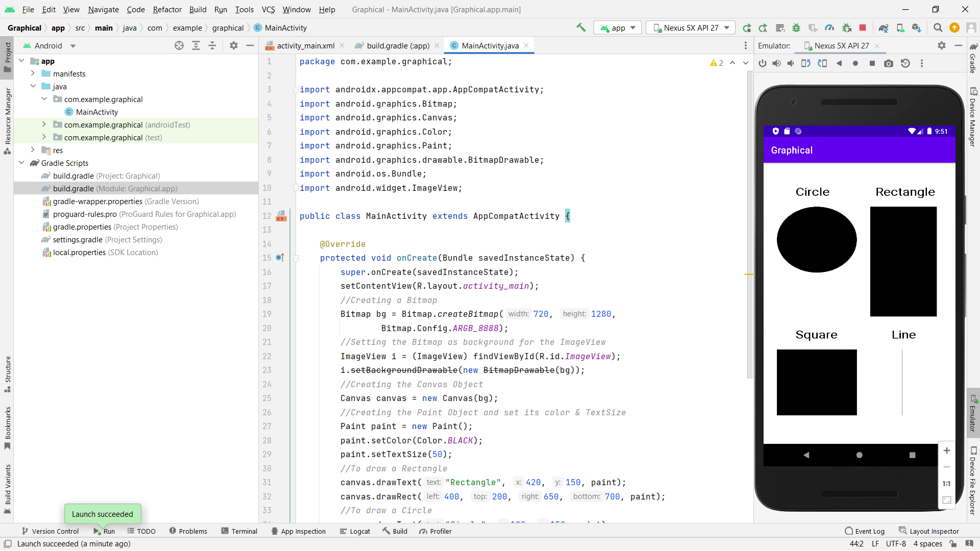Screen dimensions: 980x551
Task: Collapse all nodes in the Project tree
Action: click(x=213, y=45)
